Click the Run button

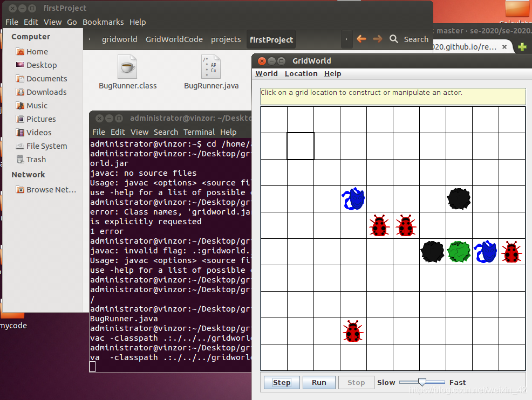pos(319,382)
